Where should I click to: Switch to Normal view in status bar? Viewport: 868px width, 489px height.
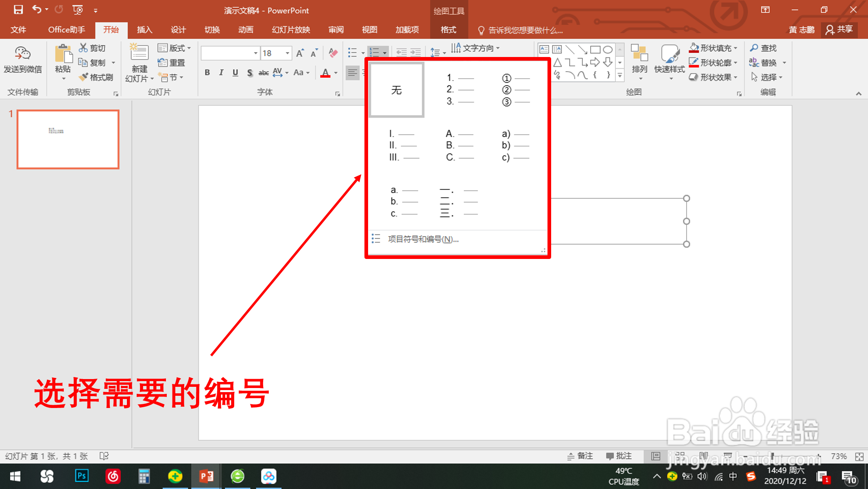[656, 456]
